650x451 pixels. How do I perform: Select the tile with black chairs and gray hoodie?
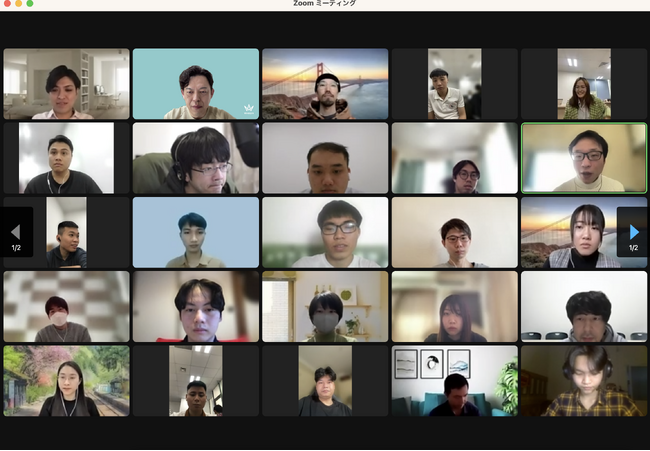pos(584,306)
